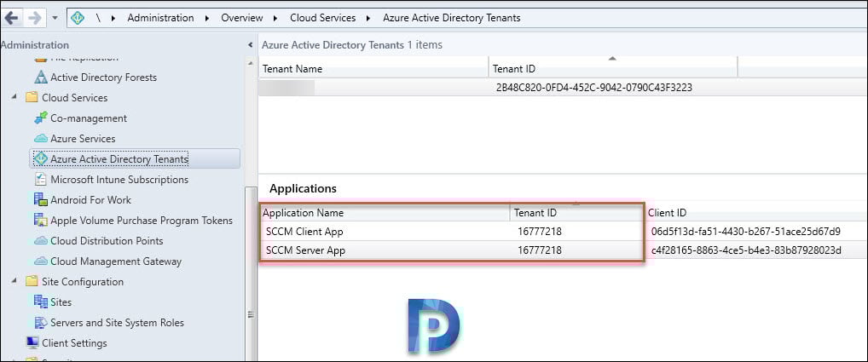Collapse the Site Configuration folder
Viewport: 868px width, 362px height.
[14, 281]
